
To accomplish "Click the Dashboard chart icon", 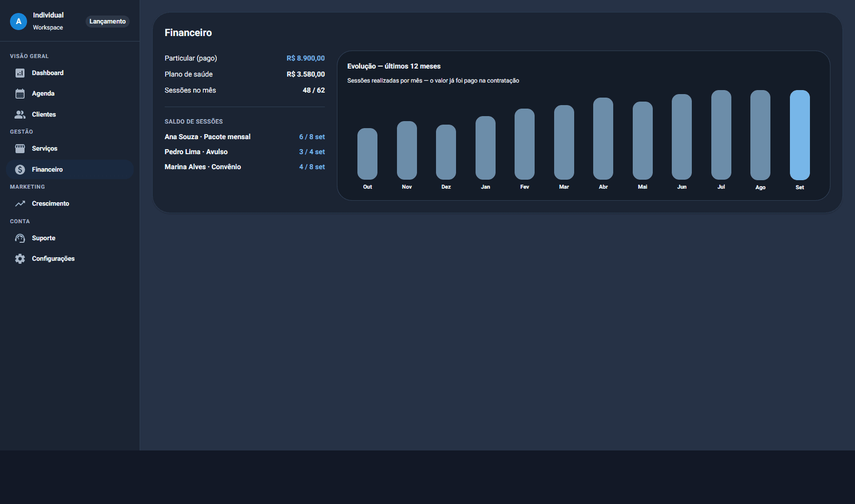I will (20, 73).
